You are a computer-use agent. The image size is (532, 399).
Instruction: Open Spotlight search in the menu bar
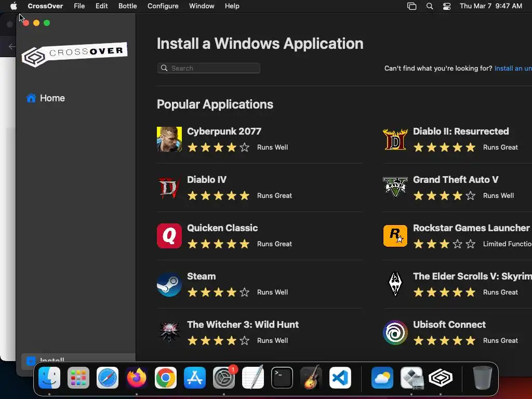pyautogui.click(x=430, y=6)
